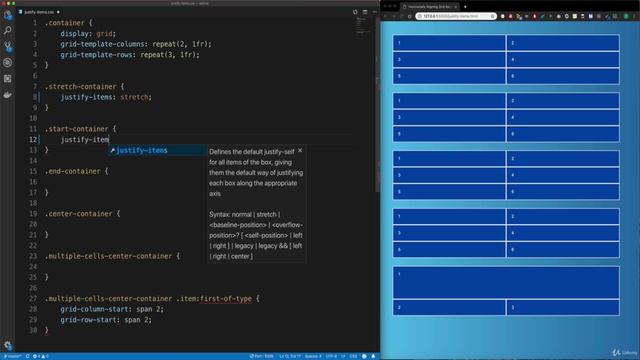This screenshot has width=640, height=360.
Task: Open the Search view in activity bar
Action: 7,30
